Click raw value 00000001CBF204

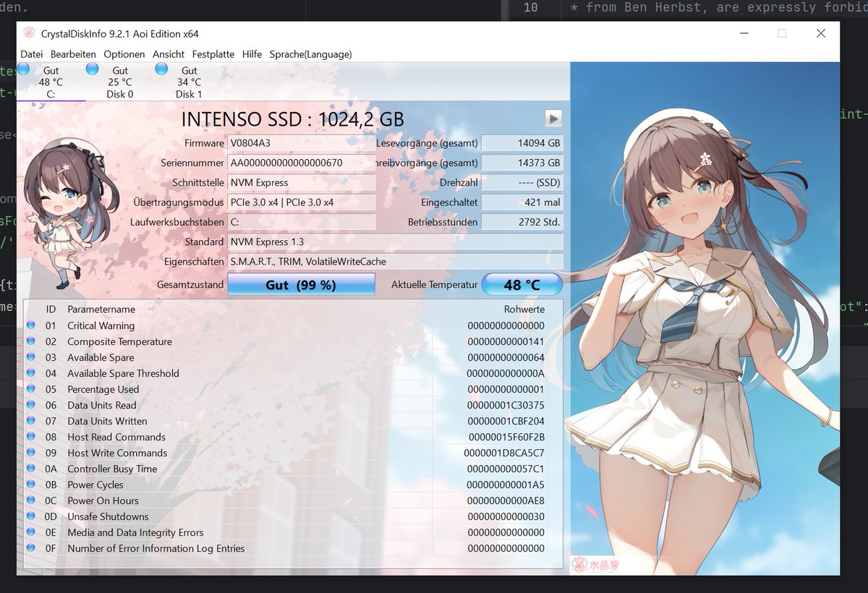tap(506, 421)
